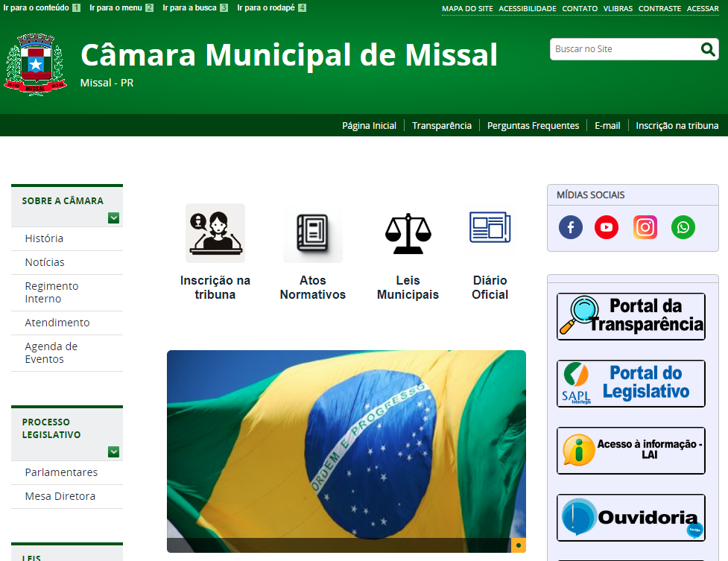The width and height of the screenshot is (728, 561).
Task: Toggle the Contraste high contrast mode
Action: [659, 8]
